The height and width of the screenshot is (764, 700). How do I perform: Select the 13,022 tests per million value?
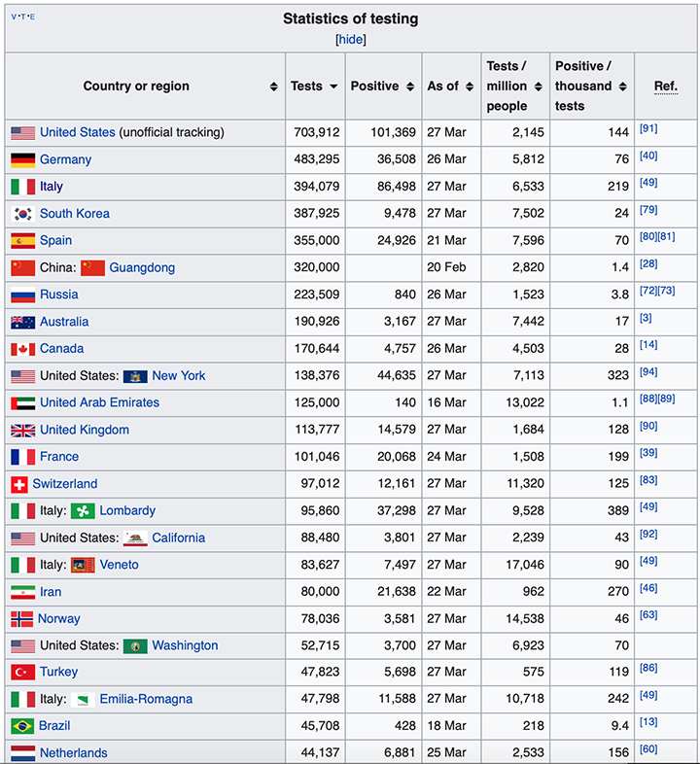tap(525, 403)
